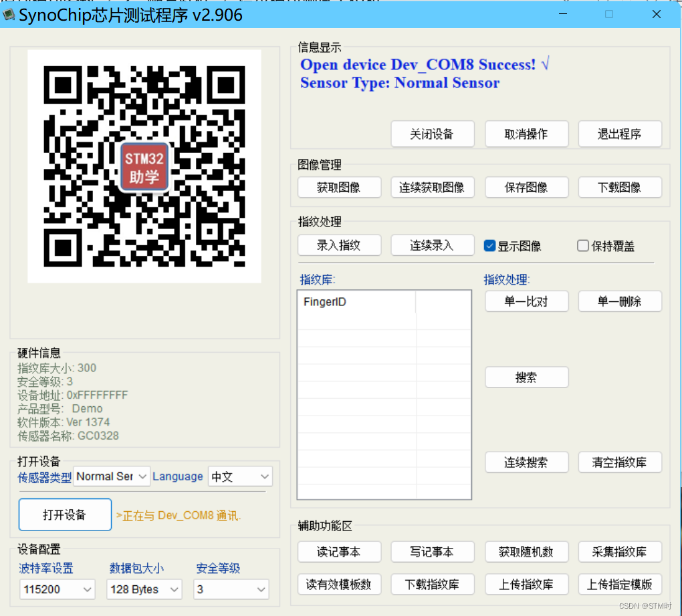Click the 下载图像 button
Viewport: 682px width, 616px height.
tap(620, 187)
